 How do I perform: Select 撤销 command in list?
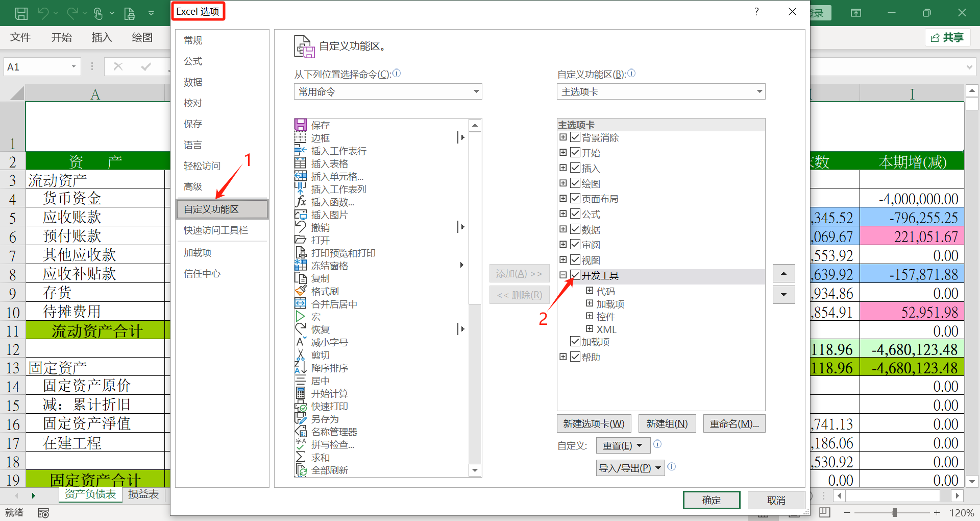(320, 227)
